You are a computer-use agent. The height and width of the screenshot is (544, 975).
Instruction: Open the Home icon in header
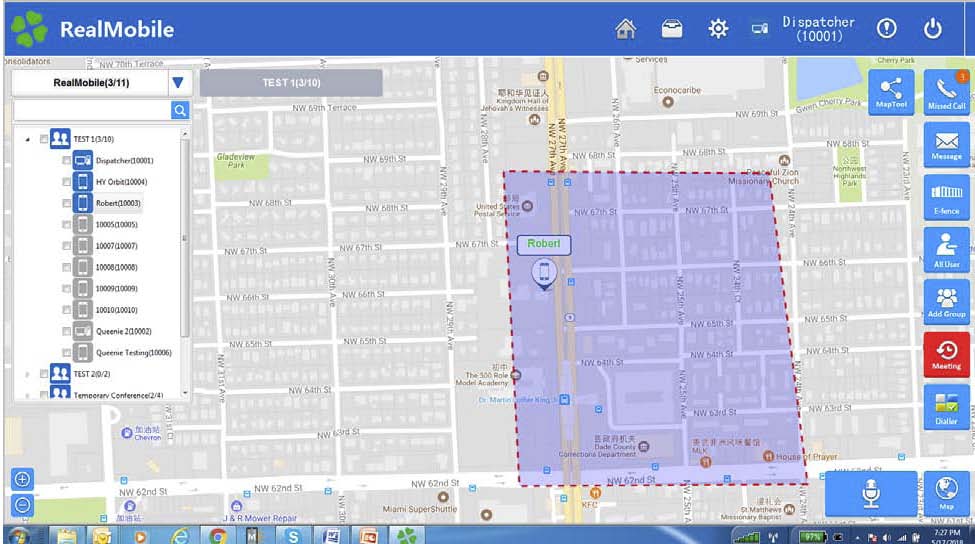626,29
